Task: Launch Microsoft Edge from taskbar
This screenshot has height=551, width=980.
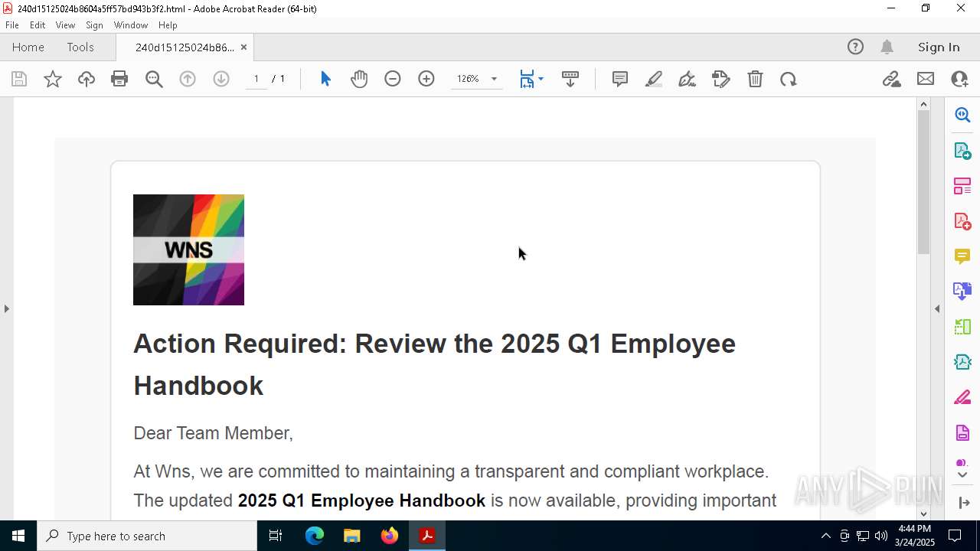Action: (x=315, y=536)
